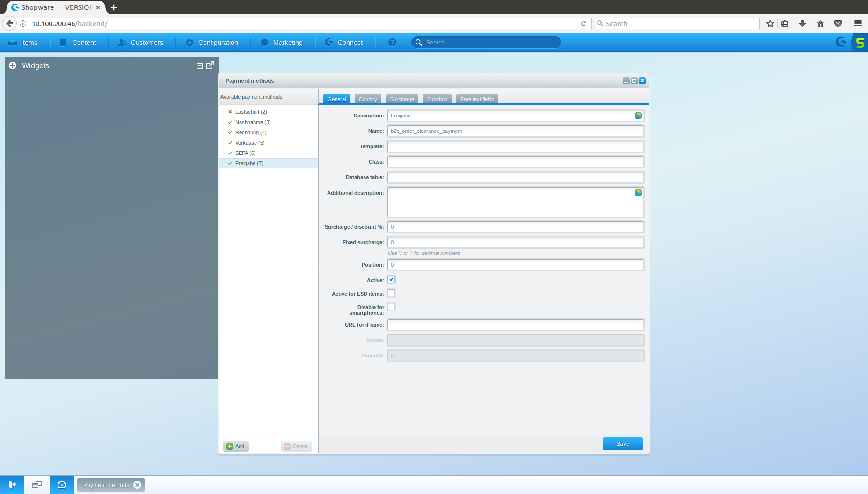Click the logout icon in bottom taskbar
Viewport: 868px width, 494px height.
coord(12,485)
